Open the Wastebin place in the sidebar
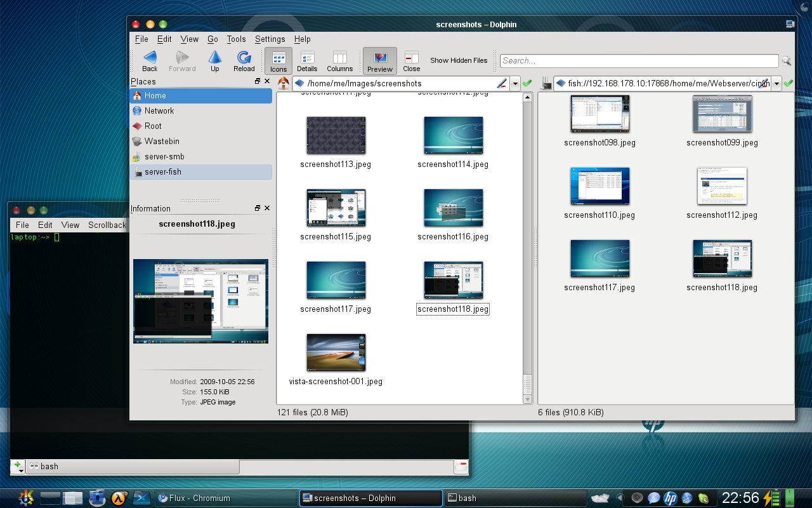812x508 pixels. coord(201,141)
